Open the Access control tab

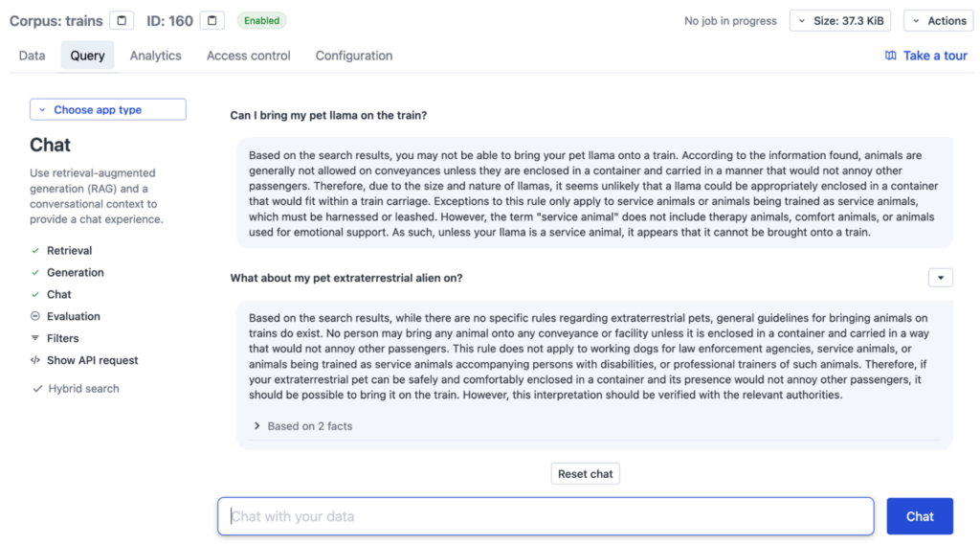click(248, 56)
